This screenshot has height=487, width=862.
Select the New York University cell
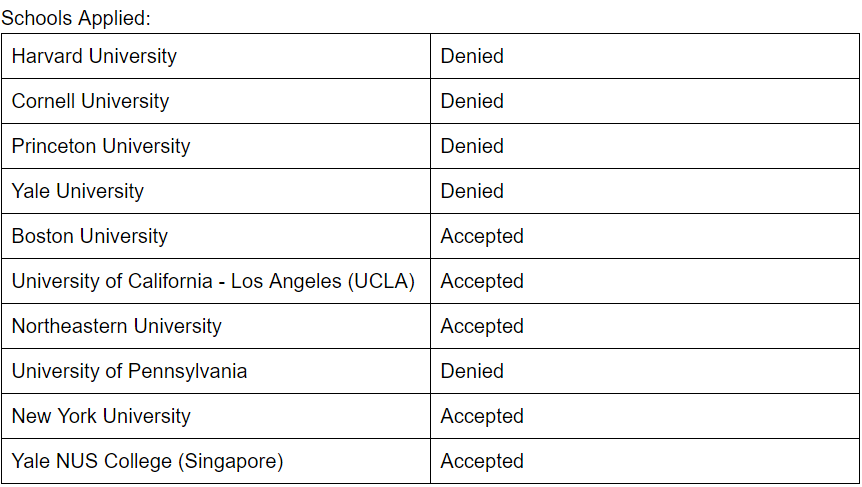(101, 416)
